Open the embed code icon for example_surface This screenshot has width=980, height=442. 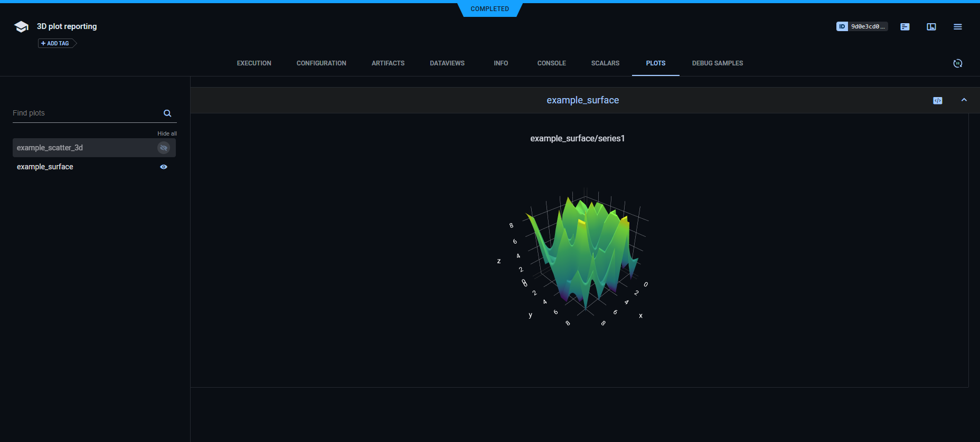[937, 101]
